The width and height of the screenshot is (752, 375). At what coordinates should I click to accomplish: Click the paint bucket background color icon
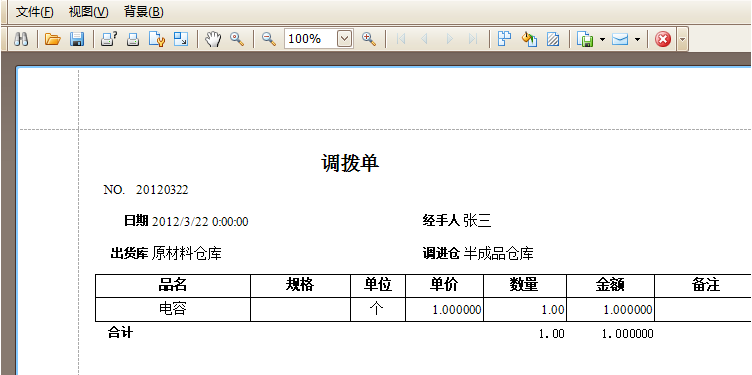[529, 39]
